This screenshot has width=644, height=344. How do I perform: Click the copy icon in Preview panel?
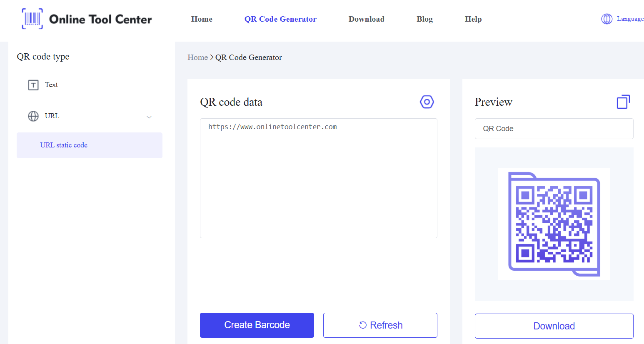pos(623,102)
